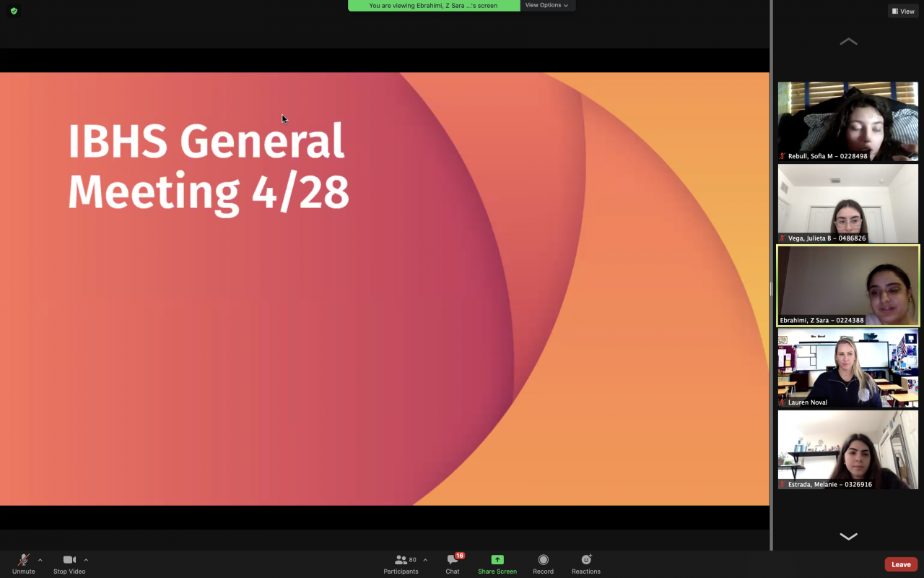
Task: Open video options arrow next to Stop Video
Action: pos(86,560)
